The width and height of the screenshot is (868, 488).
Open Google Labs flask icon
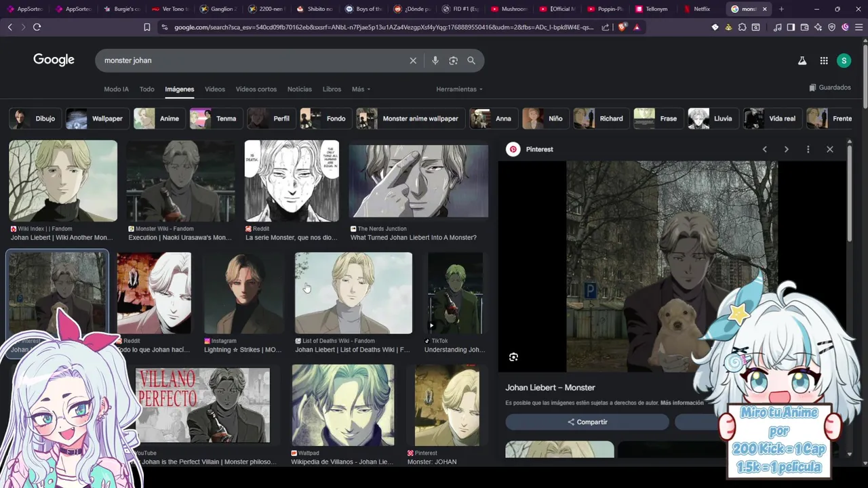pyautogui.click(x=802, y=60)
